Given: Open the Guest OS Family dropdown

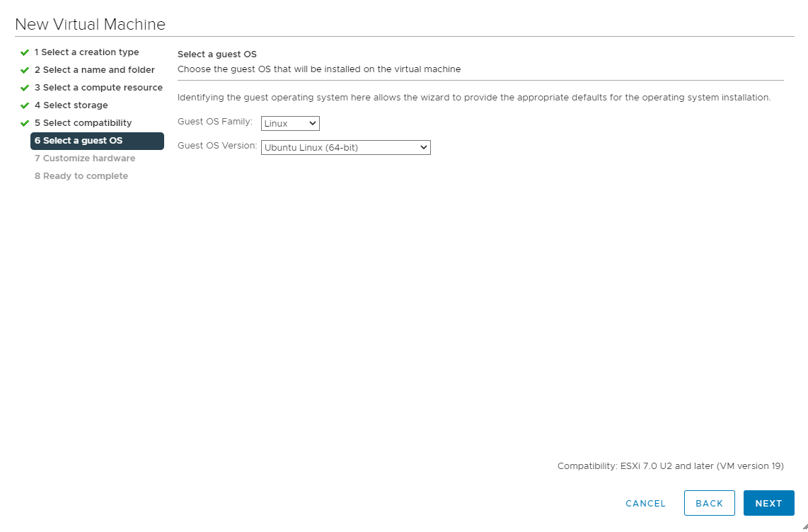Looking at the screenshot, I should (290, 124).
